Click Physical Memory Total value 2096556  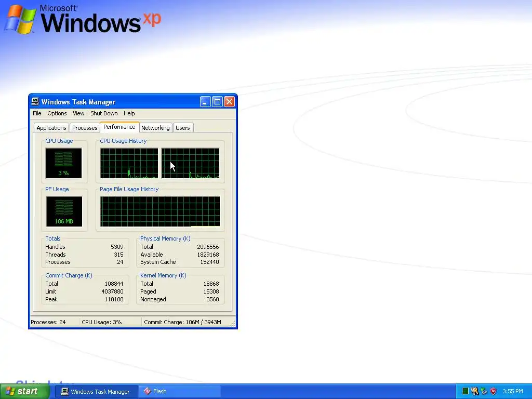point(208,247)
